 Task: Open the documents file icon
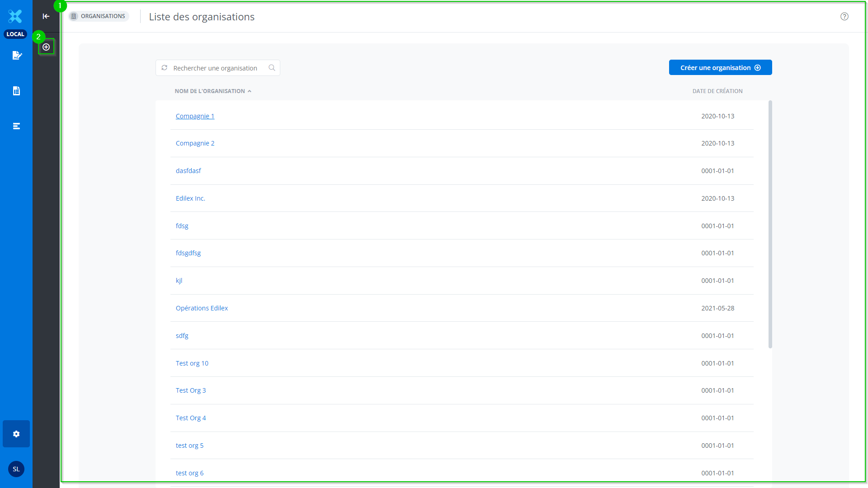[x=17, y=91]
